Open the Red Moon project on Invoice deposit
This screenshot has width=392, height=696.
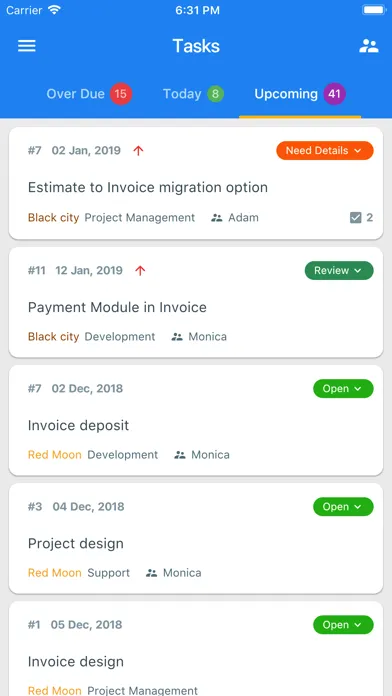tap(55, 455)
